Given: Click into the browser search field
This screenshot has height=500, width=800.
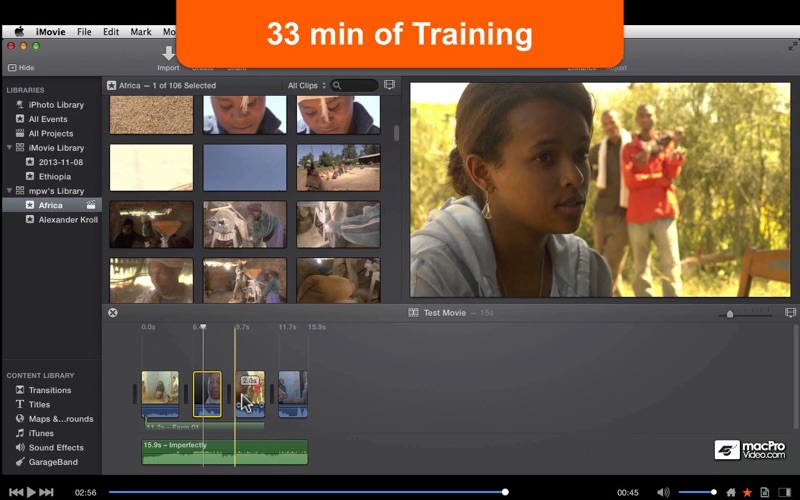Looking at the screenshot, I should (x=355, y=86).
